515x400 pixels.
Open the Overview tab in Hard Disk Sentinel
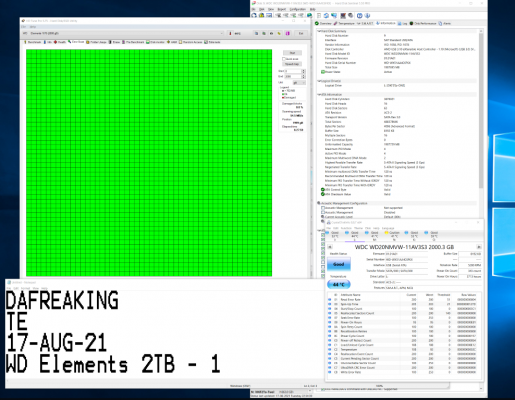[323, 23]
